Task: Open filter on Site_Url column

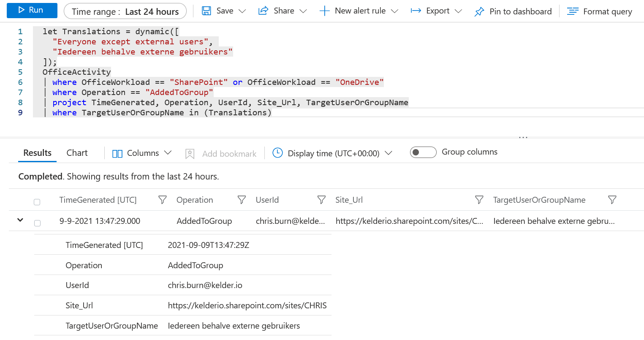Action: tap(479, 200)
